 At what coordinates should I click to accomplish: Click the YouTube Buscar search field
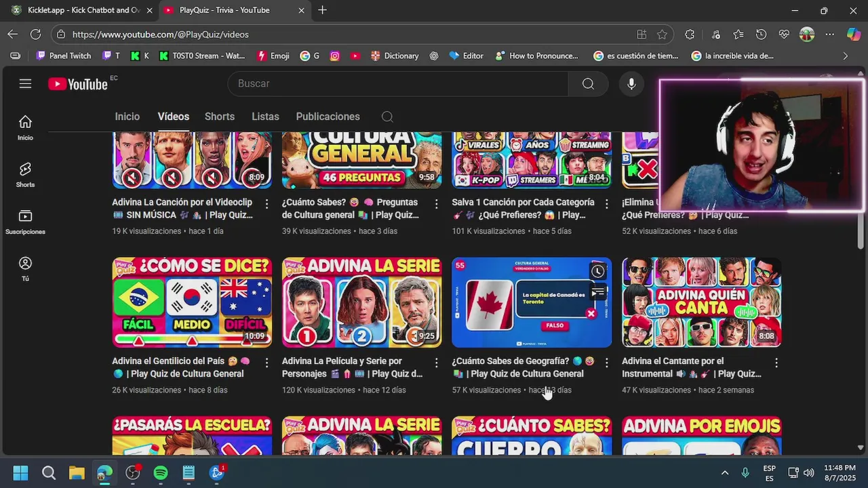[x=398, y=83]
